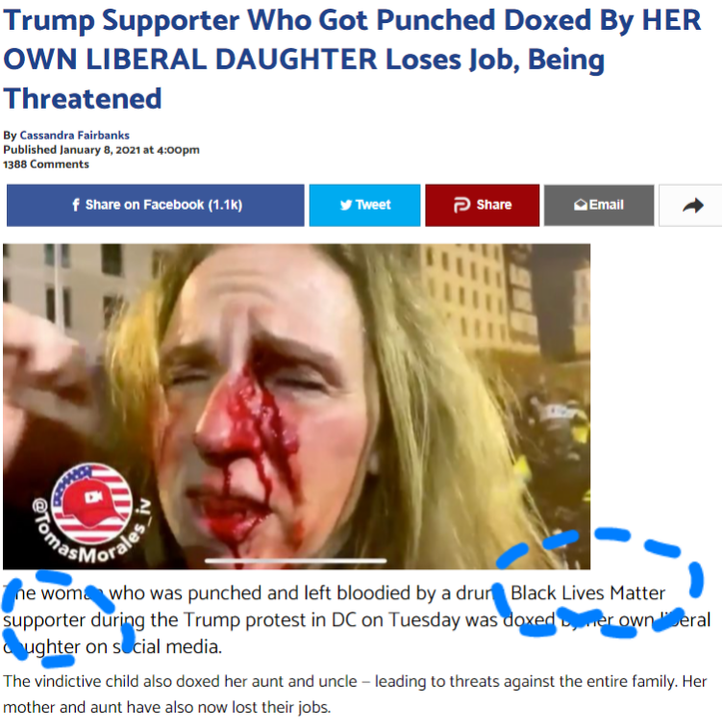
Task: Click the @TomasMorales_iv watermark text
Action: [90, 530]
